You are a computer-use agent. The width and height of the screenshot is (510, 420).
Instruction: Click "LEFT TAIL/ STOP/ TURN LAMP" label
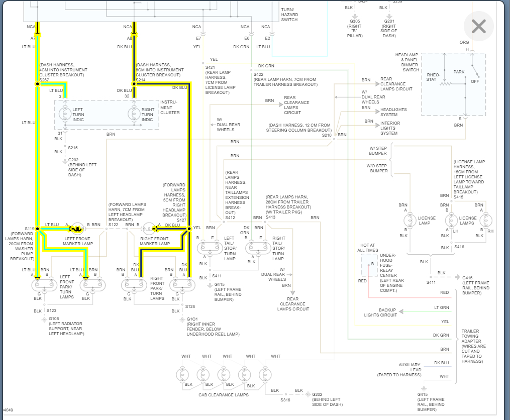[x=230, y=249]
